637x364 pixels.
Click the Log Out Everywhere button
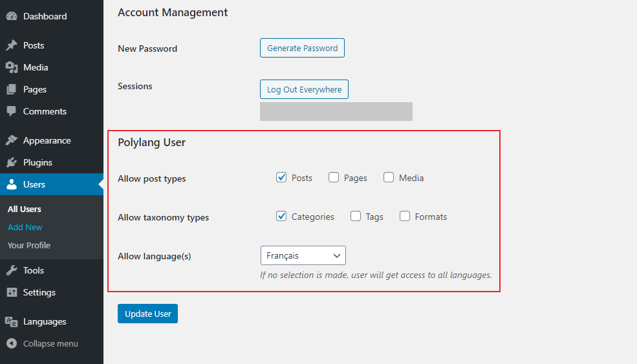pos(305,89)
